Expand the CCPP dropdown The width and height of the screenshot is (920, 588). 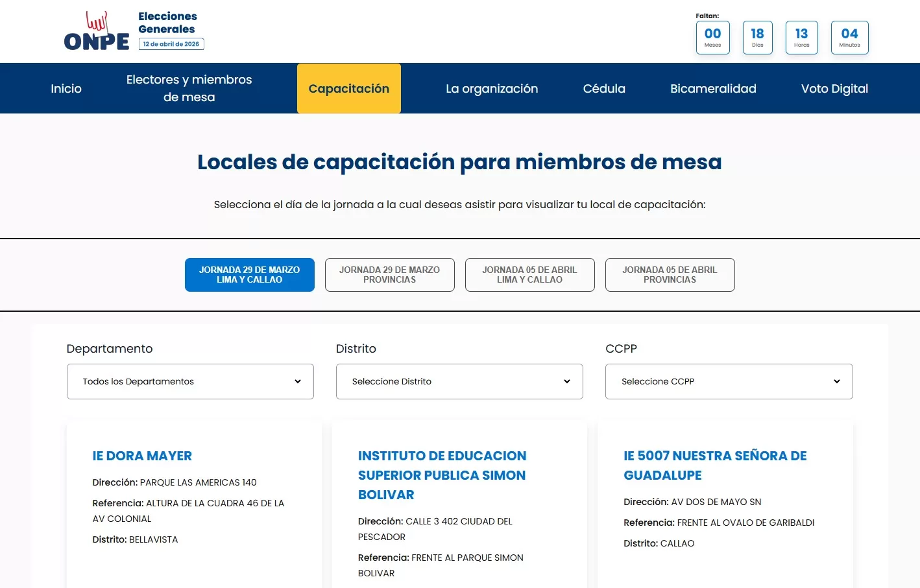[x=729, y=381]
